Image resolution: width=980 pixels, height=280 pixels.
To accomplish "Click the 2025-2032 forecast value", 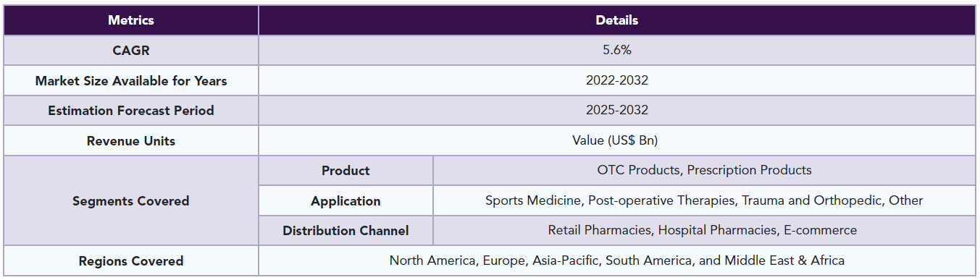I will pos(616,111).
